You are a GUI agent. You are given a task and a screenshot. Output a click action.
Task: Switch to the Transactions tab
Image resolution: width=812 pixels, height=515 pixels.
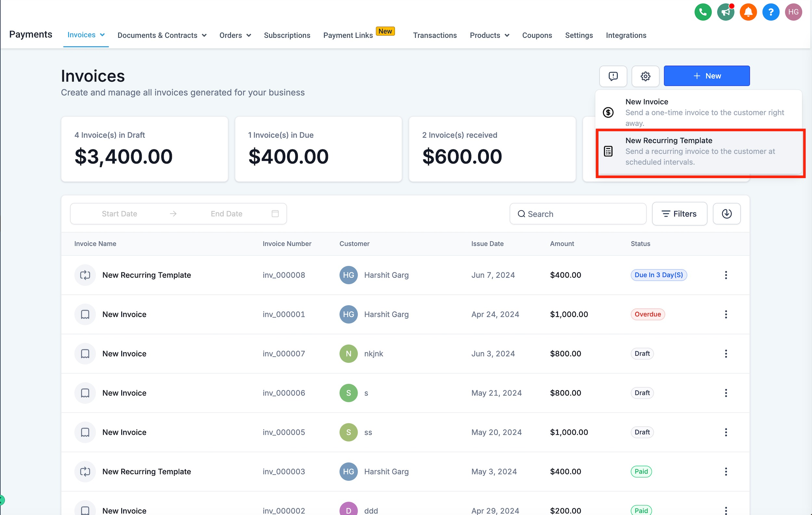(435, 35)
